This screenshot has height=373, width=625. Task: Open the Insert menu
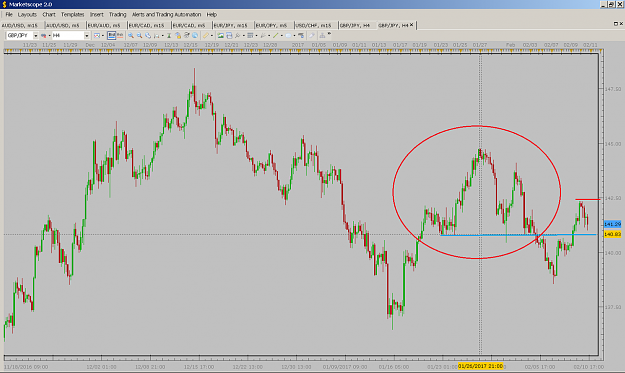point(96,14)
